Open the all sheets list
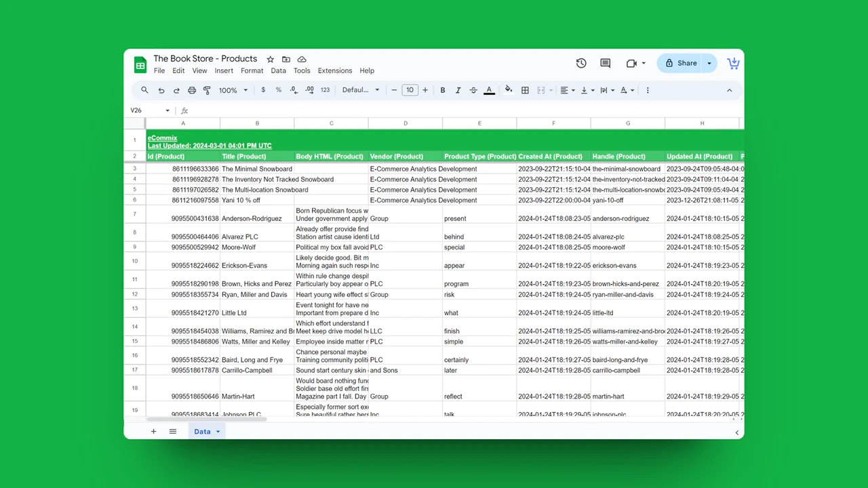Screen dimensions: 868x488 pos(173,432)
